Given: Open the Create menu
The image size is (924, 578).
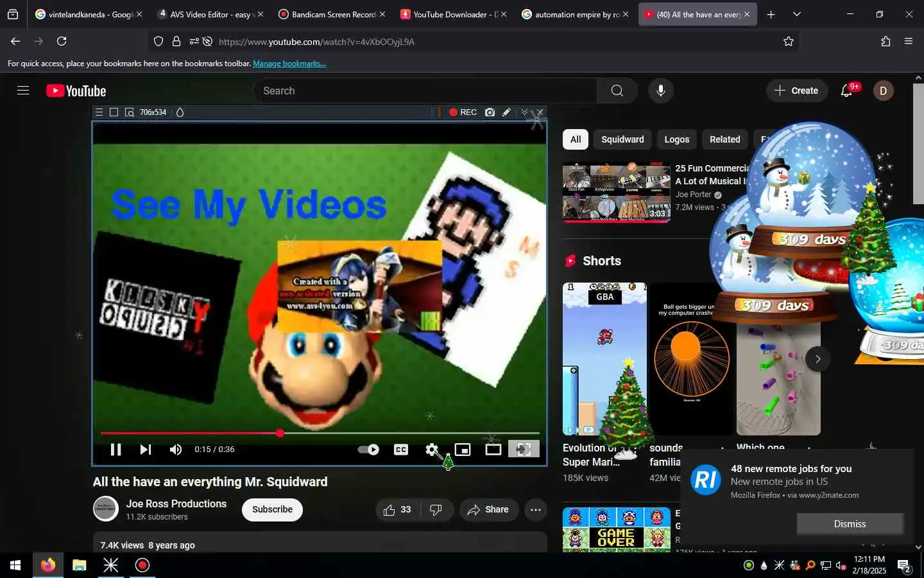Looking at the screenshot, I should pos(796,91).
